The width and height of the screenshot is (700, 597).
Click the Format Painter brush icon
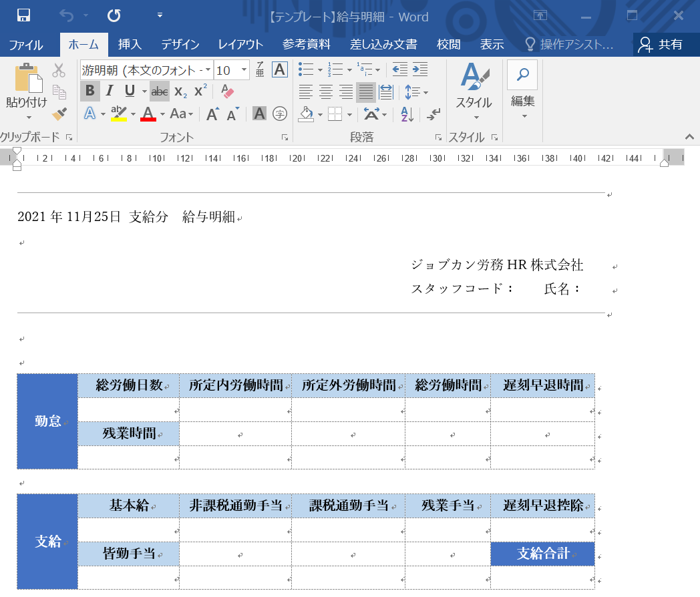[x=59, y=114]
